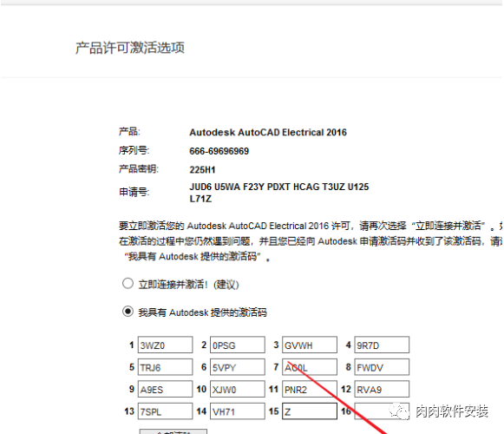The height and width of the screenshot is (434, 504).
Task: Click activation code field 2 containing 0PSG
Action: pyautogui.click(x=238, y=345)
